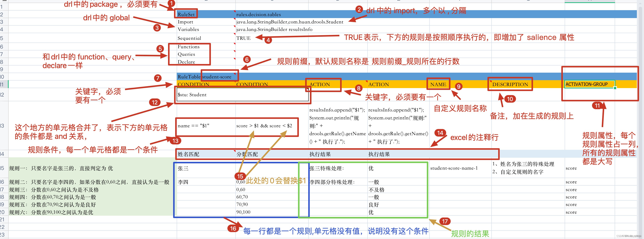The height and width of the screenshot is (239, 644).
Task: Select the 姓名匹配 comment cell
Action: point(206,154)
